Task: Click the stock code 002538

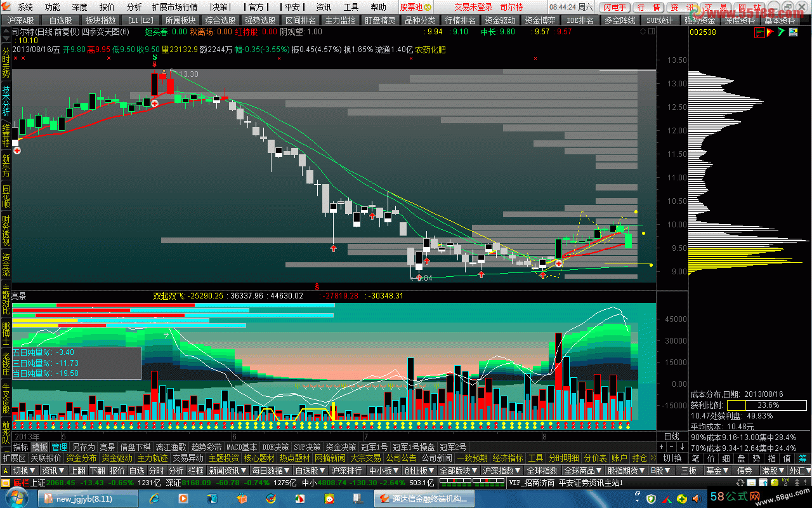Action: [703, 32]
